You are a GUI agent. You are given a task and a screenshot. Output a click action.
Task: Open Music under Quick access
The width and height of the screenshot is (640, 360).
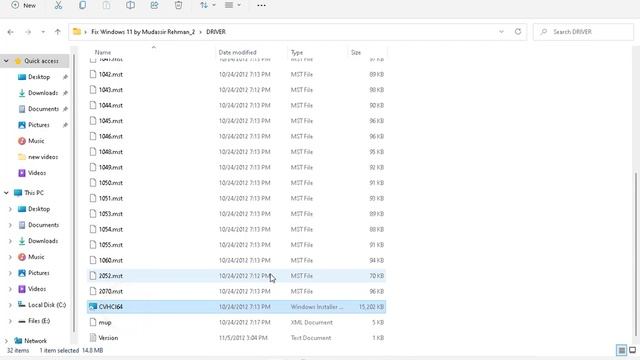36,140
